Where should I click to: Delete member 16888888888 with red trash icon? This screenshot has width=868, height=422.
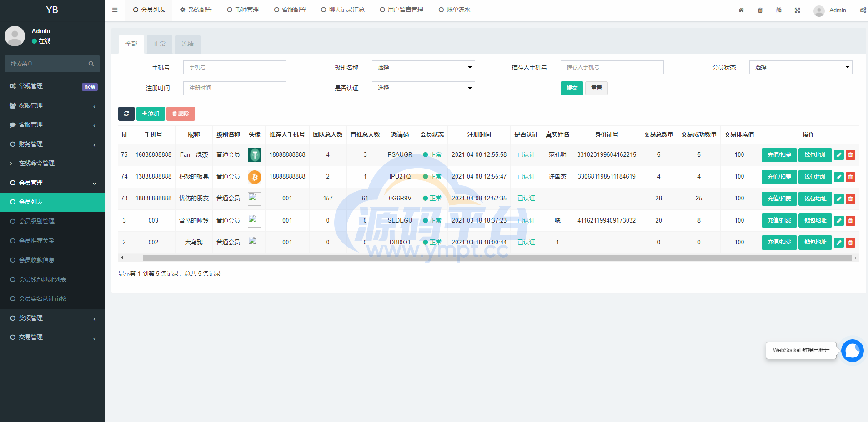tap(850, 155)
